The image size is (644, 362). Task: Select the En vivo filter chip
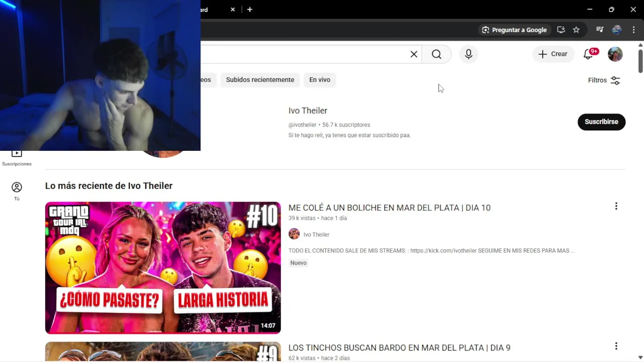coord(319,80)
